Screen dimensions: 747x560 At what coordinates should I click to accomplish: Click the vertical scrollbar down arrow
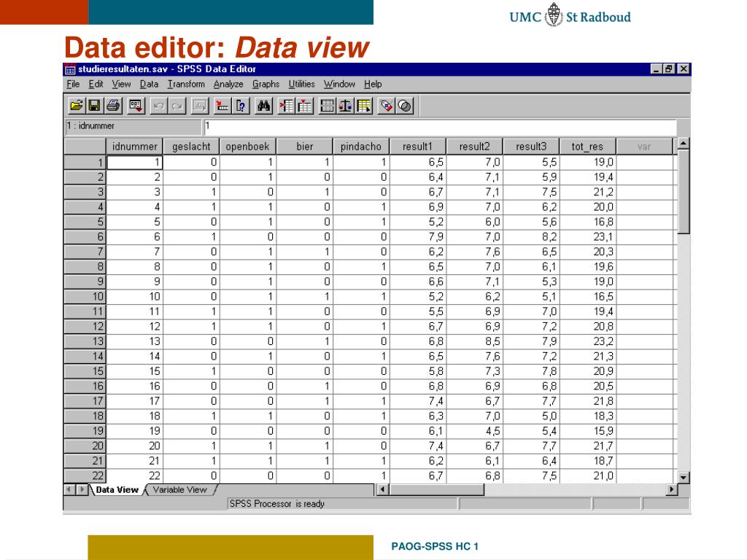point(684,478)
